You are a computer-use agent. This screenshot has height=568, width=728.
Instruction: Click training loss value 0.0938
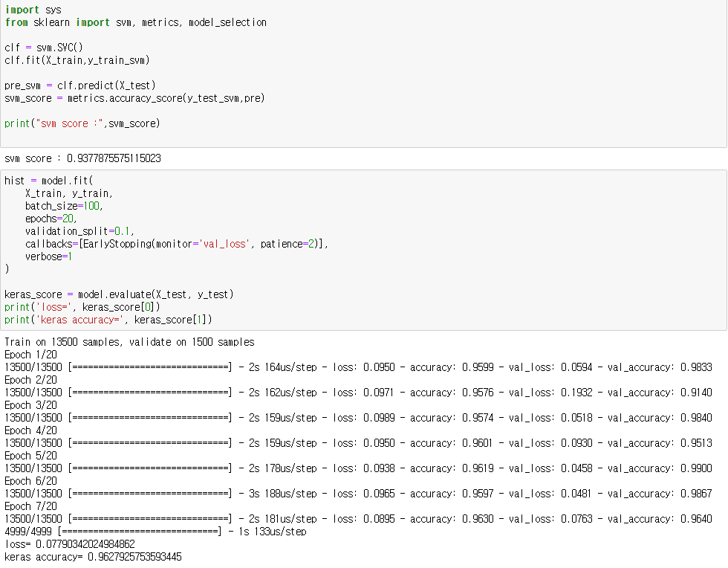[379, 468]
